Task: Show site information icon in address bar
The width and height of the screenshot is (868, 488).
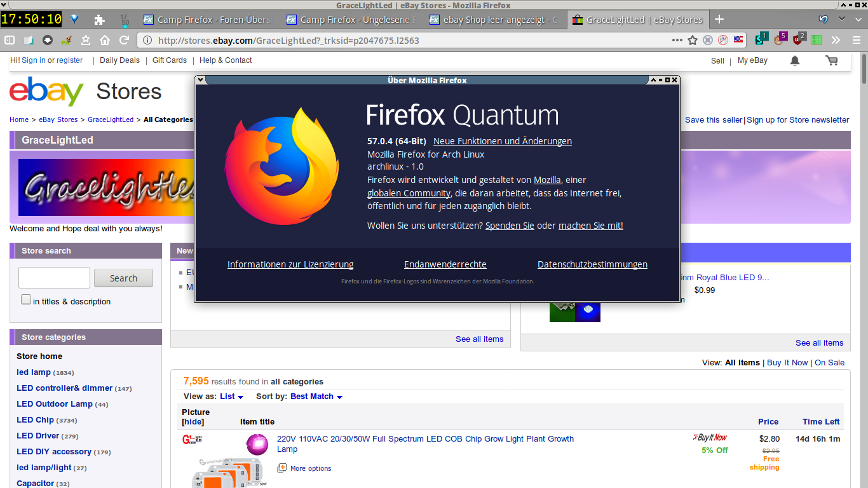Action: click(x=147, y=40)
